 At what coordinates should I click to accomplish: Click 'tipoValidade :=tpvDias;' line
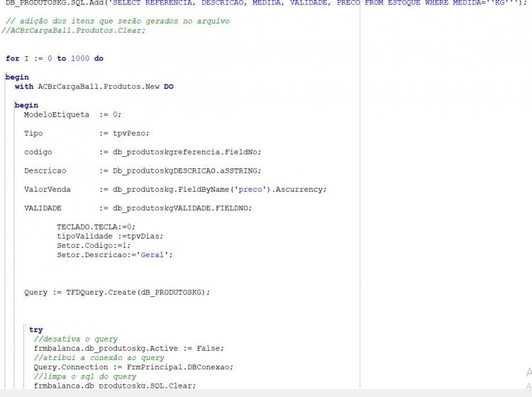pyautogui.click(x=110, y=236)
